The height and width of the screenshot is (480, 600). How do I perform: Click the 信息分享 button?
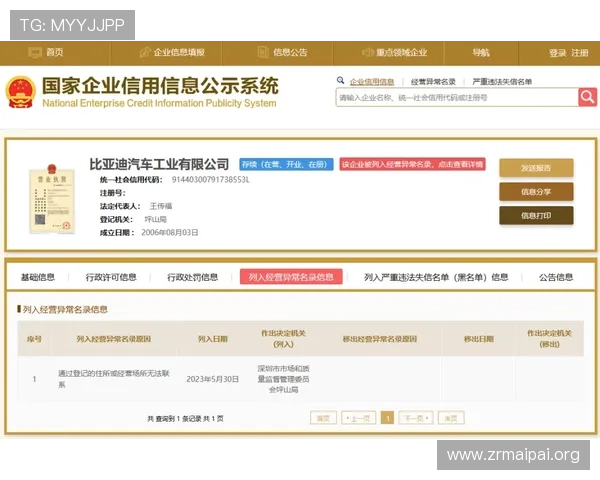tap(536, 191)
